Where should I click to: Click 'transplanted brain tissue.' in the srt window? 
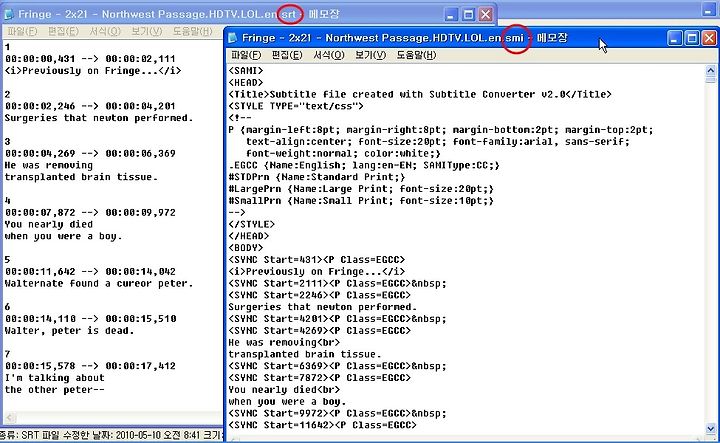coord(81,177)
